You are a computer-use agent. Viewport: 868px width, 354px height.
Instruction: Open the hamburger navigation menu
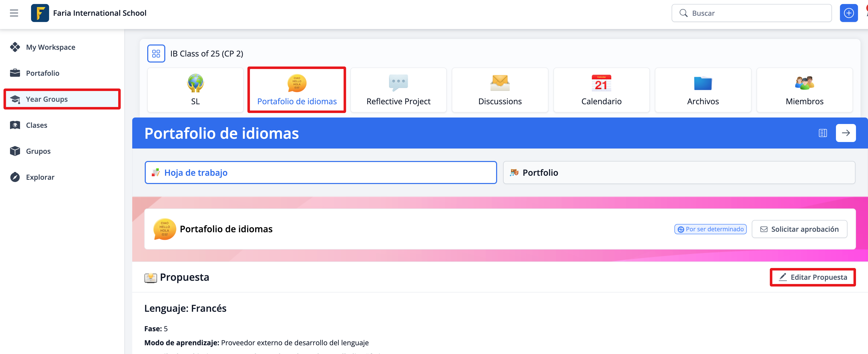tap(14, 13)
